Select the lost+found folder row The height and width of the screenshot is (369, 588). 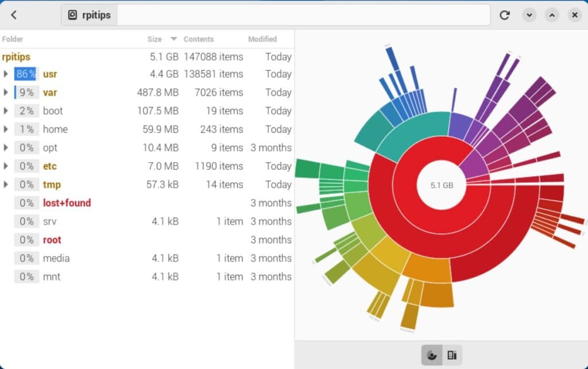tap(67, 203)
